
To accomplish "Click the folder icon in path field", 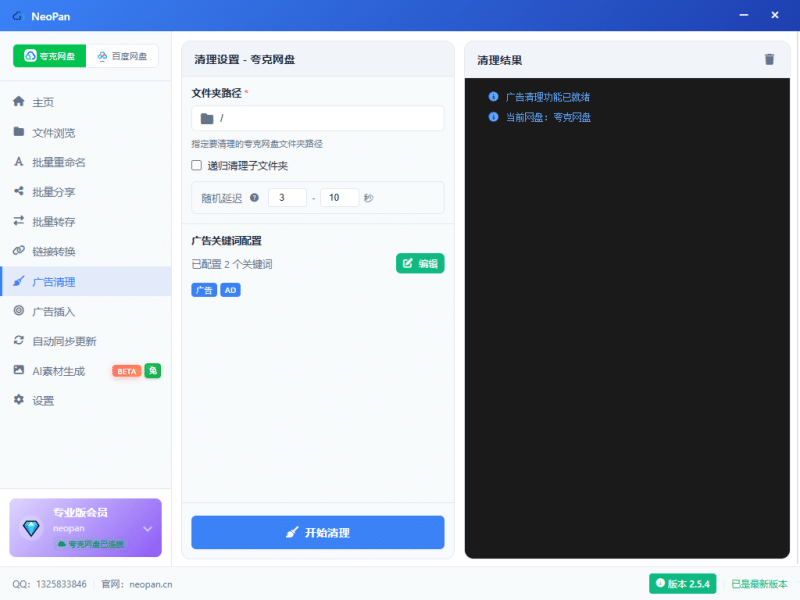I will point(207,118).
